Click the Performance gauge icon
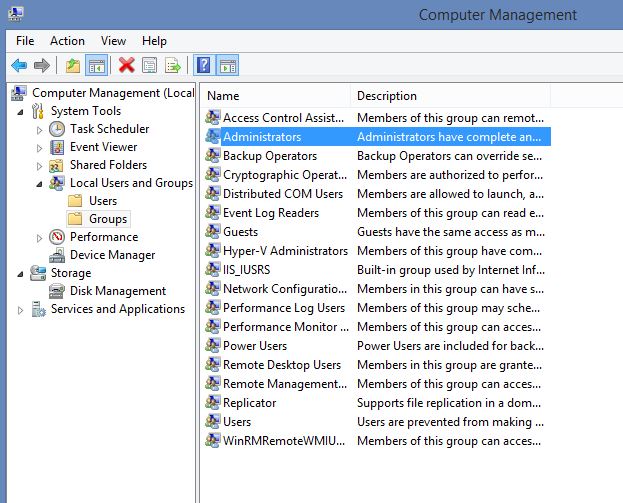This screenshot has width=623, height=503. [57, 237]
